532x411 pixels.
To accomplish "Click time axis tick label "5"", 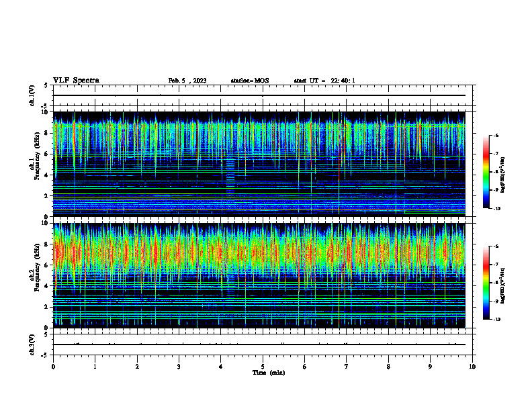I will tap(263, 367).
